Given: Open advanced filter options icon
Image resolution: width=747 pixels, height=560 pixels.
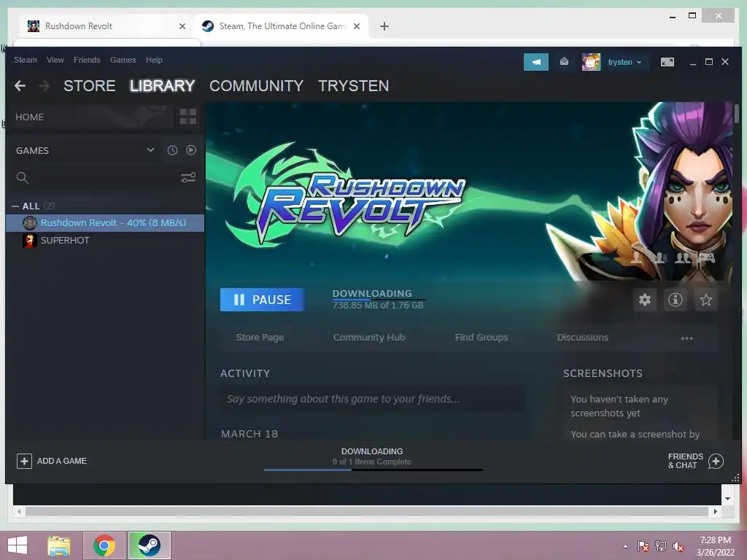Looking at the screenshot, I should tap(188, 178).
